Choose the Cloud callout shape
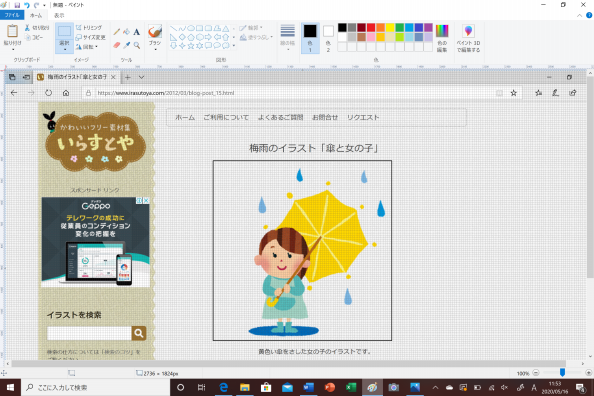 pyautogui.click(x=226, y=46)
